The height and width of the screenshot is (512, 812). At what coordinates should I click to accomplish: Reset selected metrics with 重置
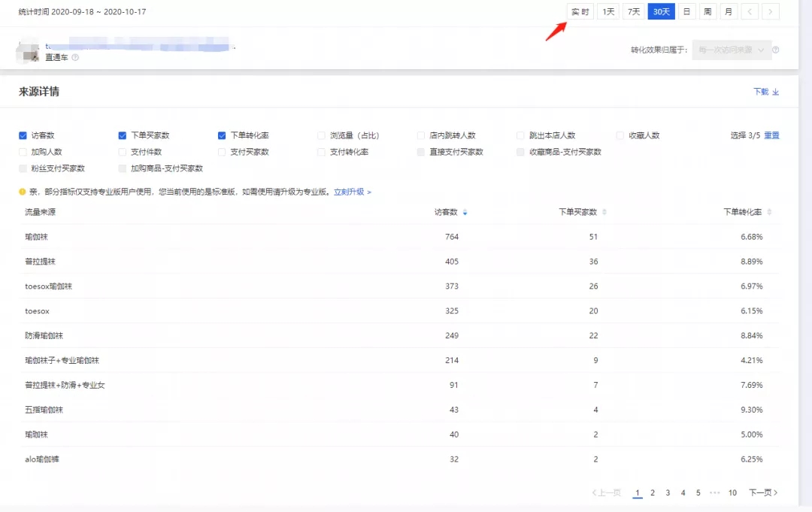coord(771,136)
